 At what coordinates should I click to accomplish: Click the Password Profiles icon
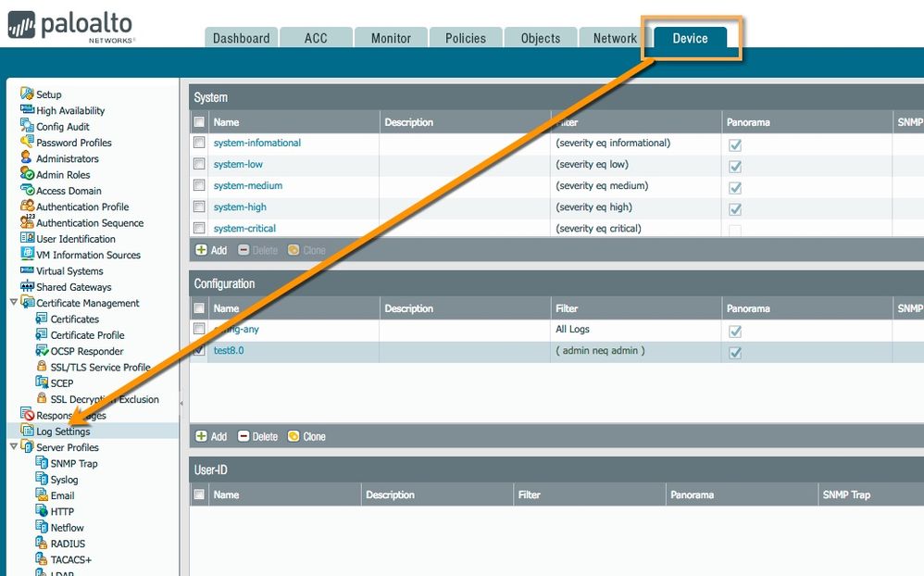(27, 143)
